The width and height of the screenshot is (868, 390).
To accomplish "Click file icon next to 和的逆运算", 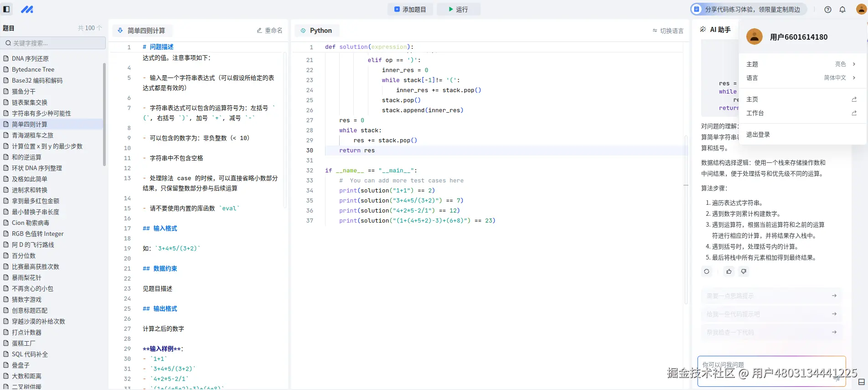I will pos(6,157).
